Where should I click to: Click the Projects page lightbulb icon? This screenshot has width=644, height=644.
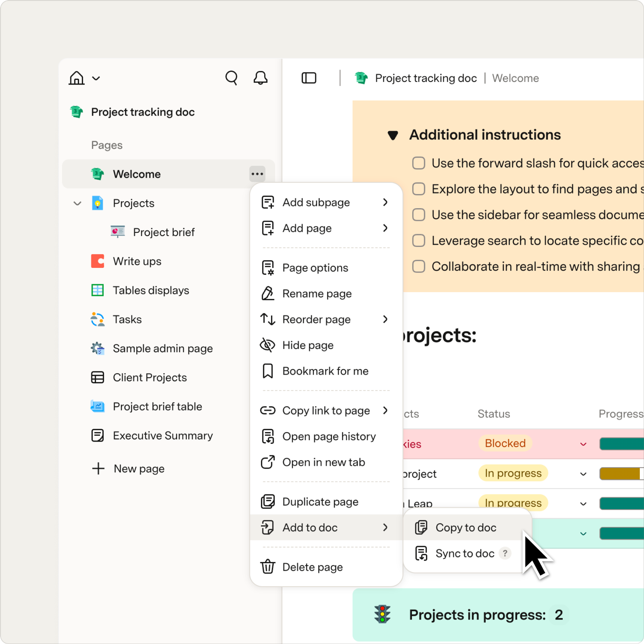(97, 203)
